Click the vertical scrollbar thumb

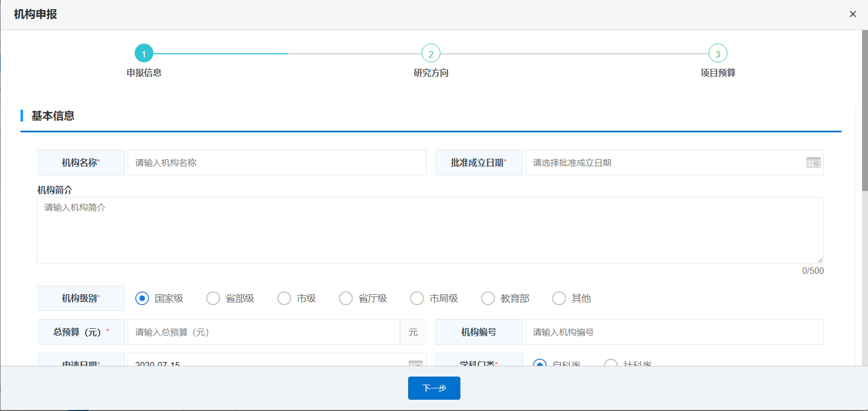click(864, 110)
